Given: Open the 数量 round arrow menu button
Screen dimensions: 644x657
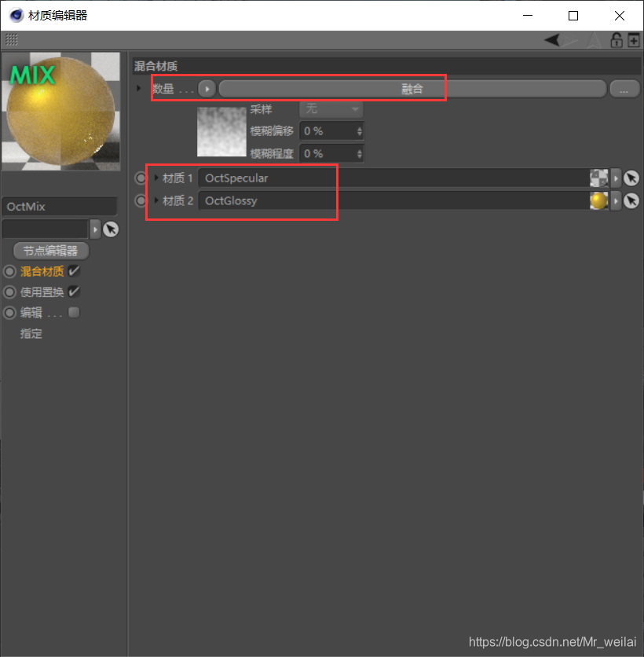Looking at the screenshot, I should tap(207, 89).
